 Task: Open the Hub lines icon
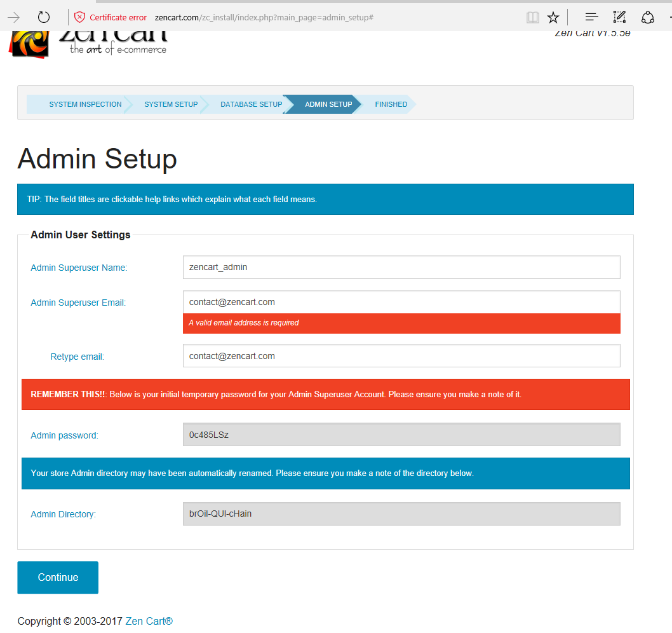[x=591, y=17]
